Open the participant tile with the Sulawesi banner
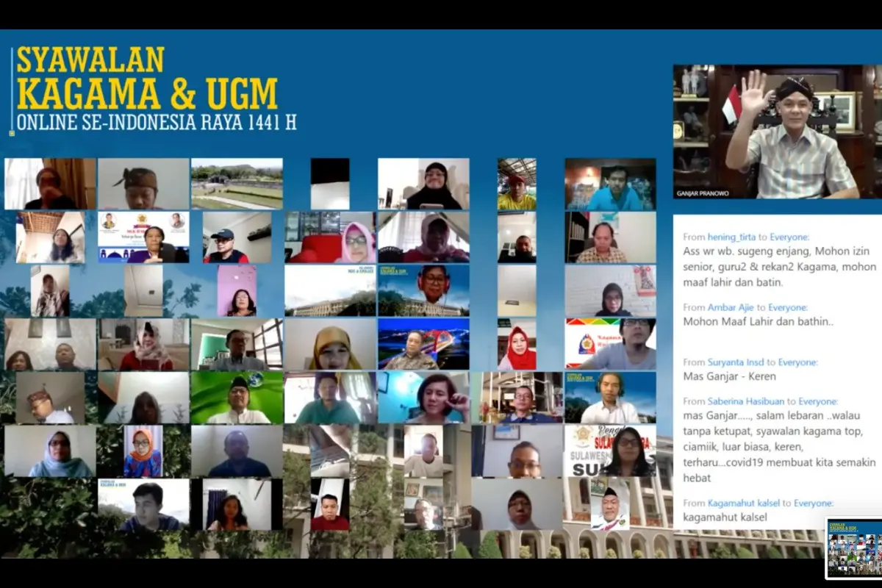 click(x=610, y=451)
